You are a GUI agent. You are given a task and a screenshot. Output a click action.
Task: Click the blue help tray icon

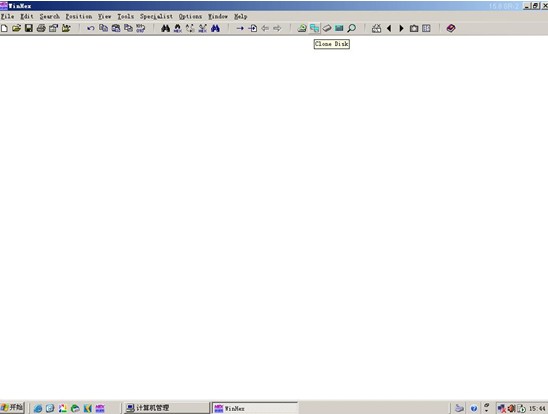coord(474,408)
